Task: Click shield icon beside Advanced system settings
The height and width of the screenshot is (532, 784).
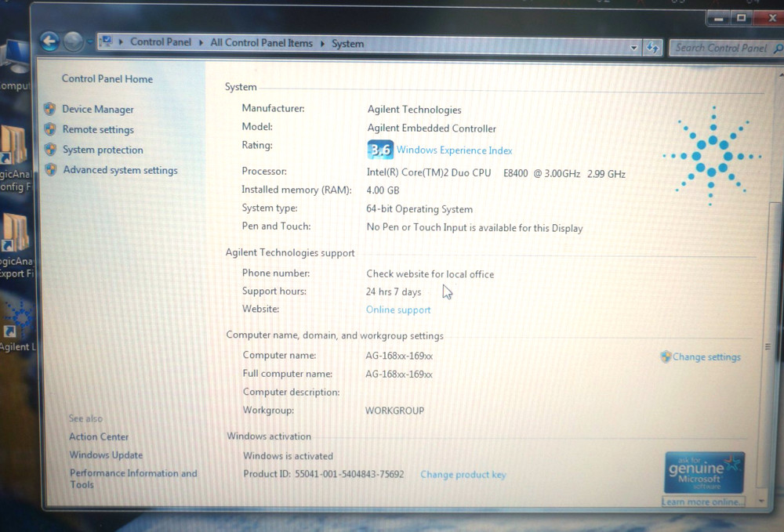Action: [50, 169]
